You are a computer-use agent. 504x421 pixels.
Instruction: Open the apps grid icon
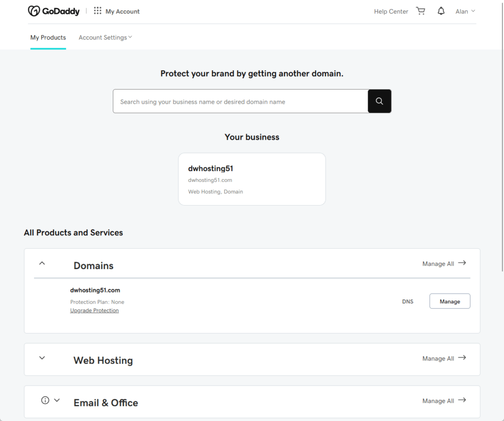coord(97,11)
